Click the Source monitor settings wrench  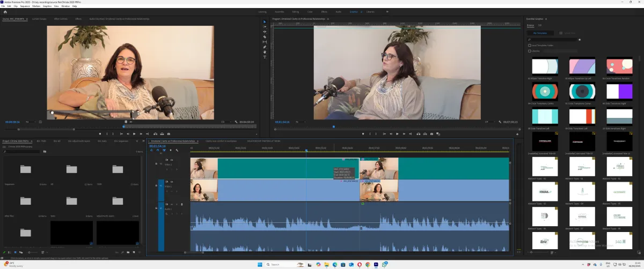point(237,122)
